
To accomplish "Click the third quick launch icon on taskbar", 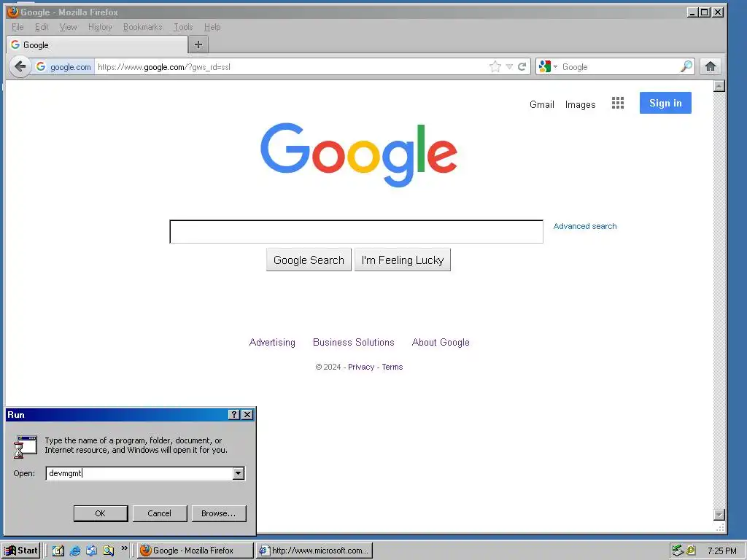I will [91, 551].
